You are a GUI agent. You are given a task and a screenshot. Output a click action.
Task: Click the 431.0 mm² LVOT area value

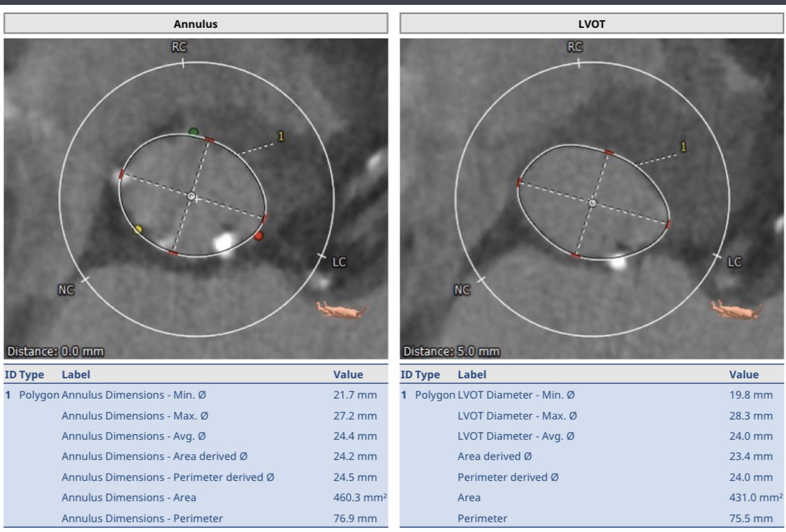click(756, 498)
